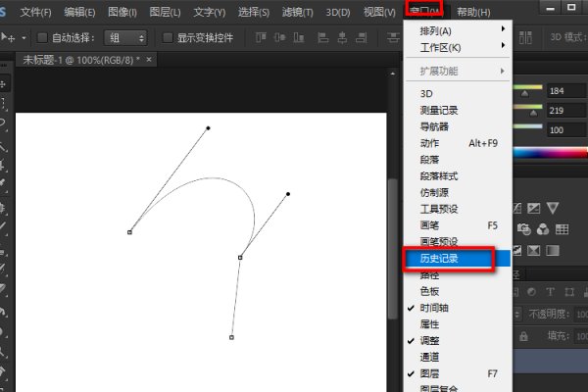Click the scroll-up arrow above the canvas scrollbar
Viewport: 588px width, 392px height.
pos(393,73)
